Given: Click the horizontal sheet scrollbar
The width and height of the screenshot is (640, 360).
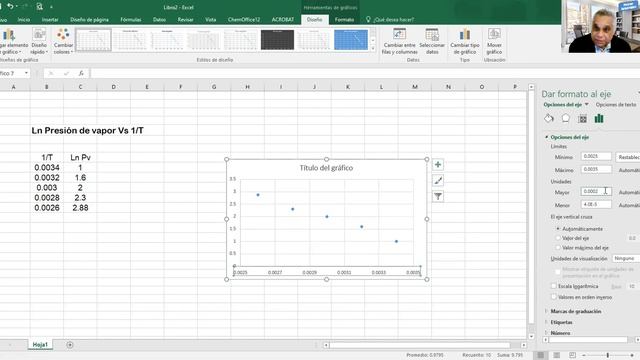Looking at the screenshot, I should click(420, 345).
